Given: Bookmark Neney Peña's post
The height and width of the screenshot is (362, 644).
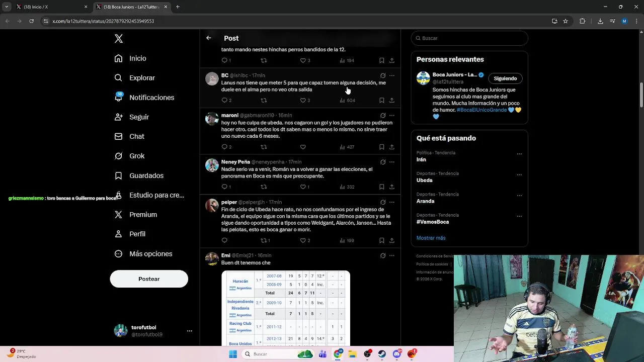Looking at the screenshot, I should 382,187.
